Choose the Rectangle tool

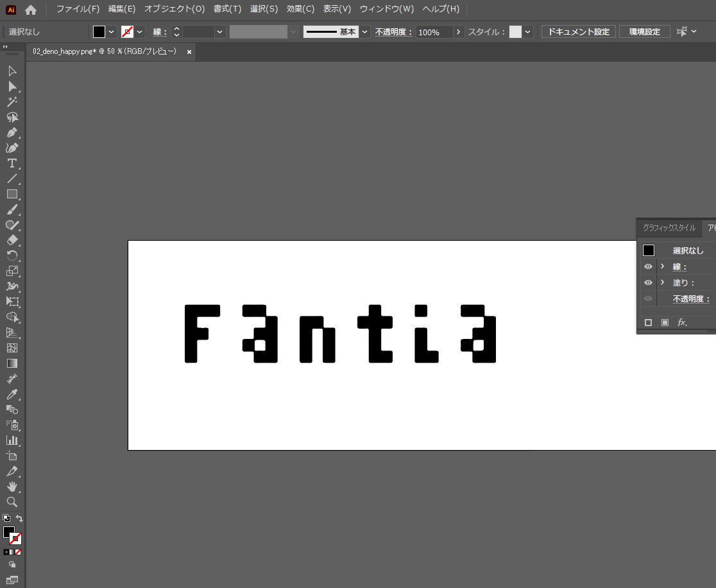(12, 194)
